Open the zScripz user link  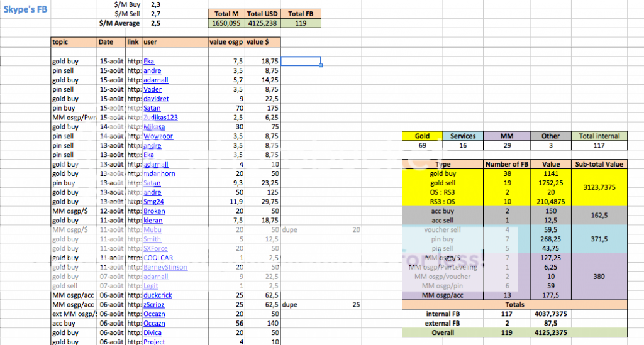(153, 305)
